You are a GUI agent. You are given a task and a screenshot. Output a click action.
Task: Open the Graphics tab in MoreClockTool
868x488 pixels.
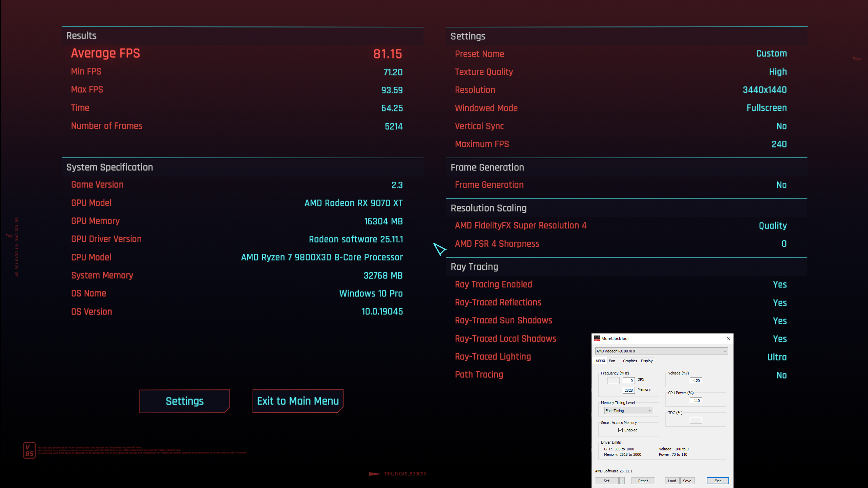pos(630,361)
